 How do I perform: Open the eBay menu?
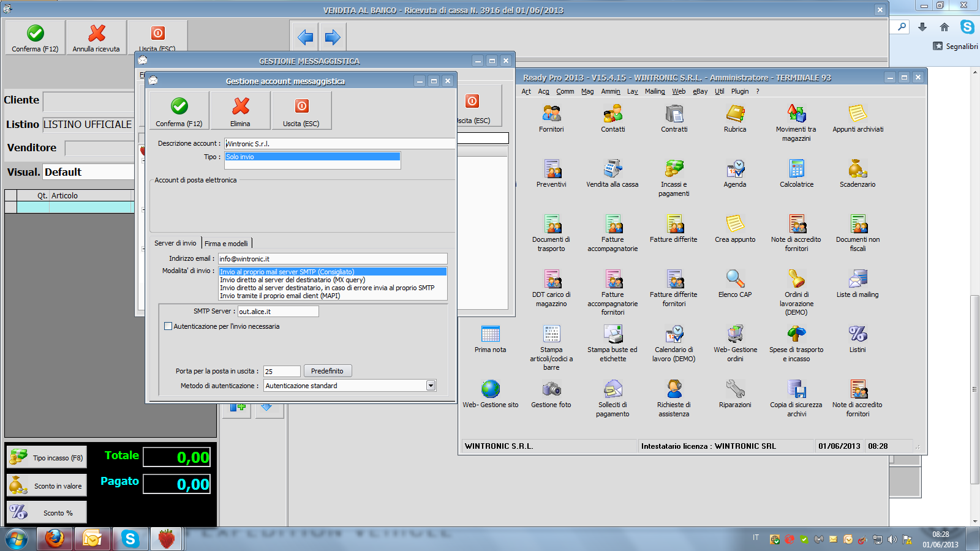pyautogui.click(x=700, y=91)
